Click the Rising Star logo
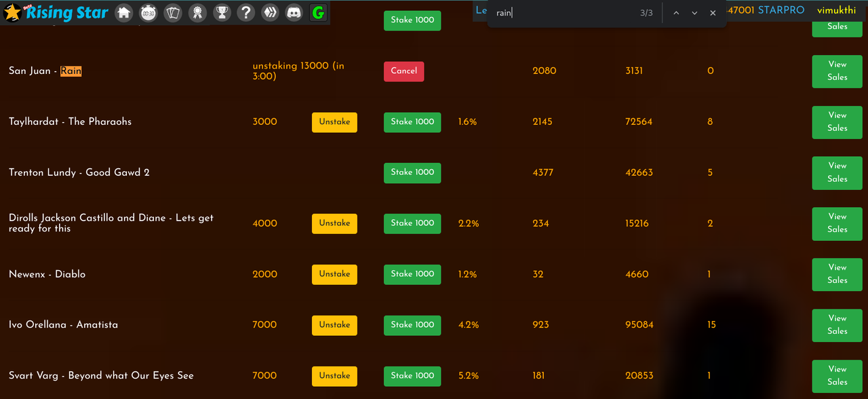Screen dimensions: 868x399 click(x=56, y=12)
